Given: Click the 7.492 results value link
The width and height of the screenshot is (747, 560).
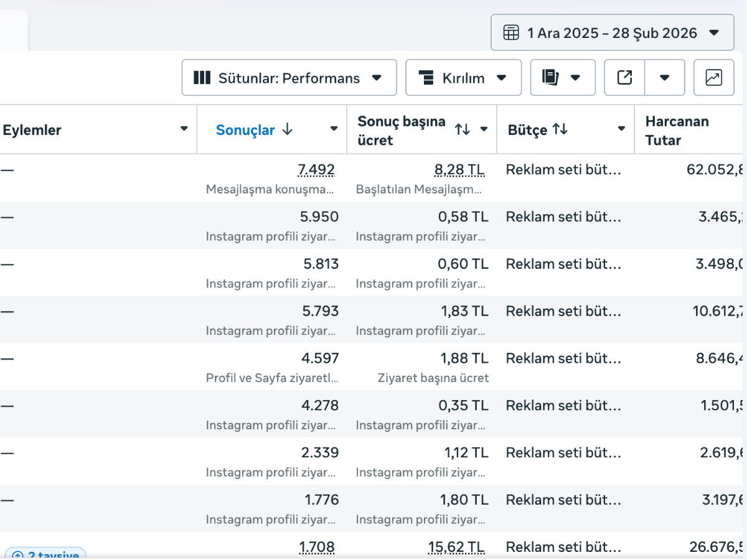Looking at the screenshot, I should pos(316,170).
